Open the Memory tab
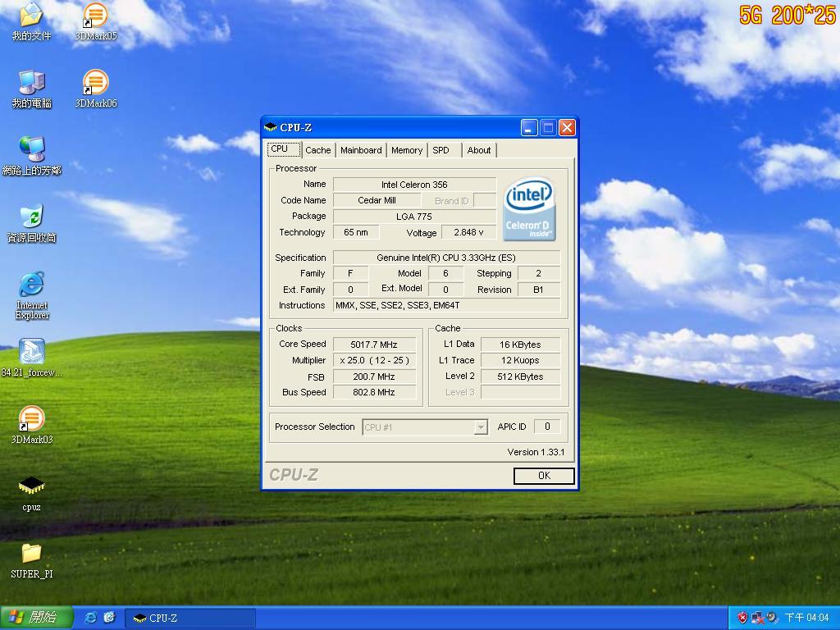The image size is (840, 630). coord(407,151)
